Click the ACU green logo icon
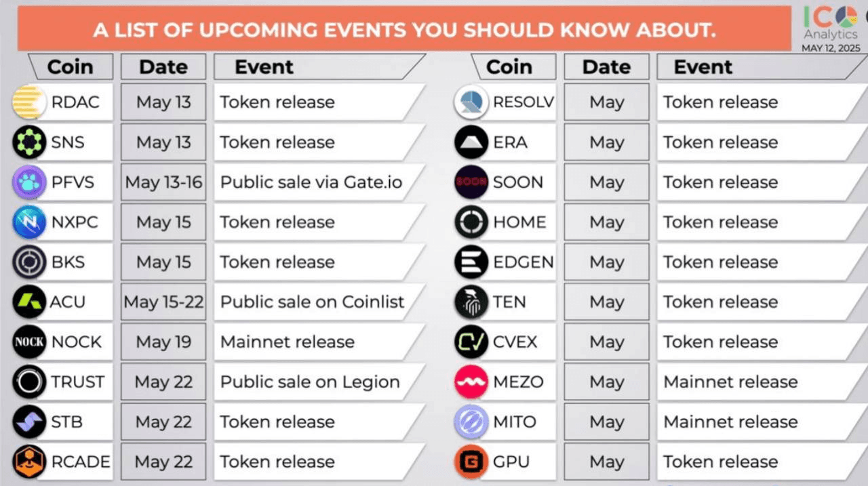This screenshot has width=868, height=486. click(x=29, y=302)
